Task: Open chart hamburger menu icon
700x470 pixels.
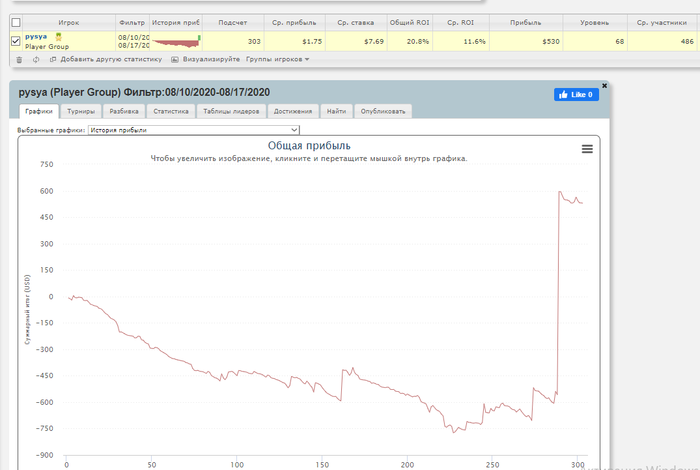Action: click(587, 149)
